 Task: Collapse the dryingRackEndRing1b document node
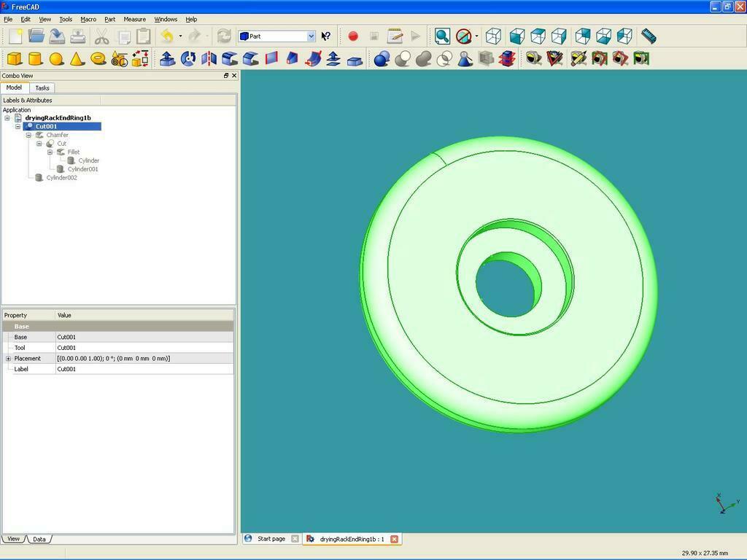pos(7,117)
